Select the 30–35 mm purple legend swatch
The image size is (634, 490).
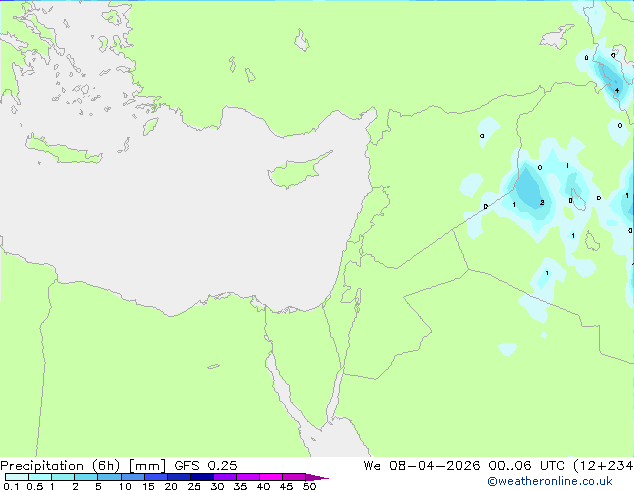[x=224, y=477]
